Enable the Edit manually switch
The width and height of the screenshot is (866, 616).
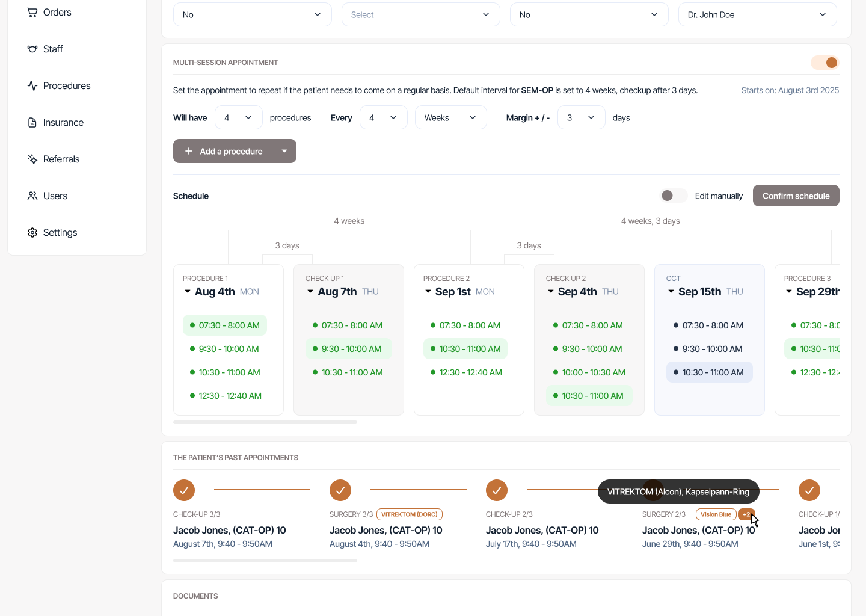coord(673,196)
